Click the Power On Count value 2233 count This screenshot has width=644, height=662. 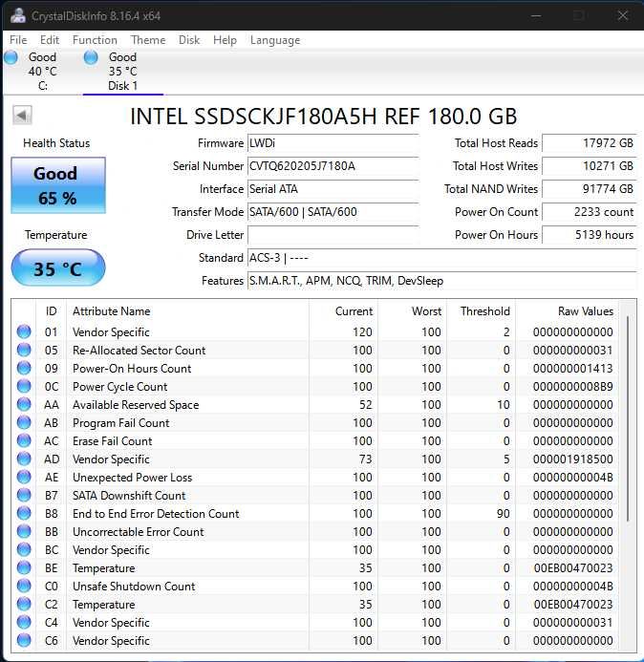pos(590,212)
